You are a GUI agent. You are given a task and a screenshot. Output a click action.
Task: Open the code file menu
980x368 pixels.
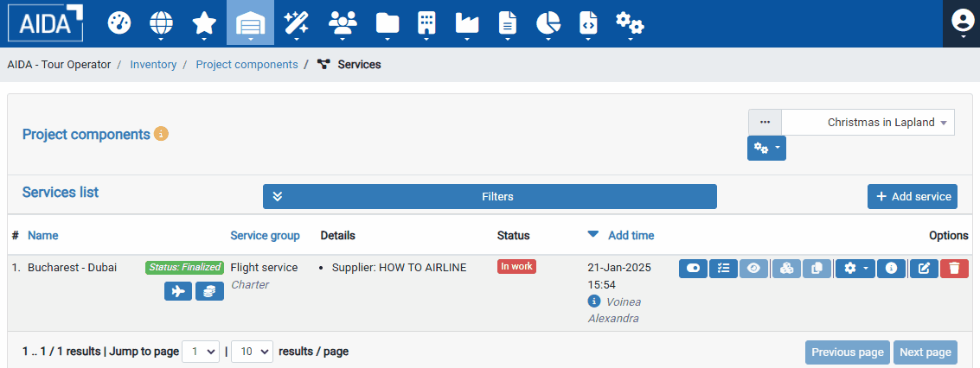[x=588, y=23]
